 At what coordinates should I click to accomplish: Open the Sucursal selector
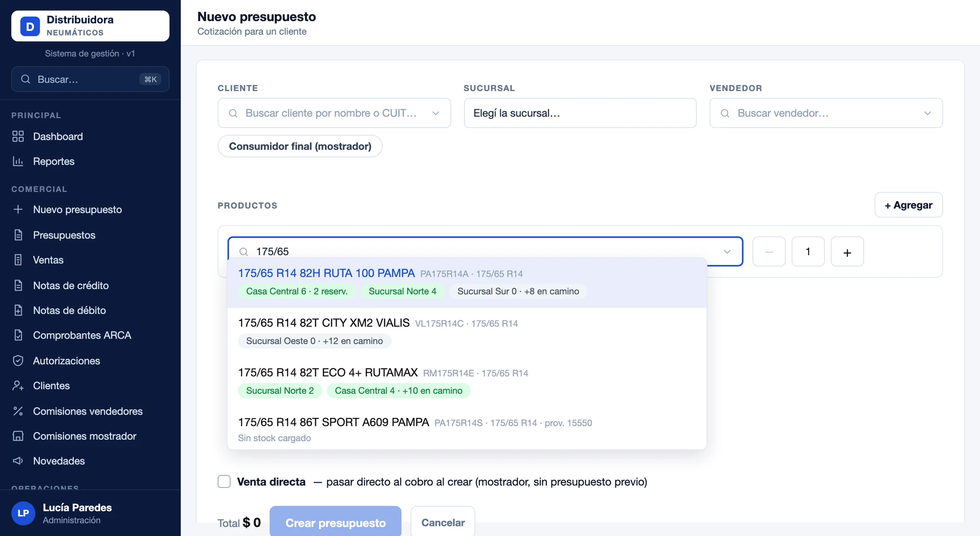point(580,113)
